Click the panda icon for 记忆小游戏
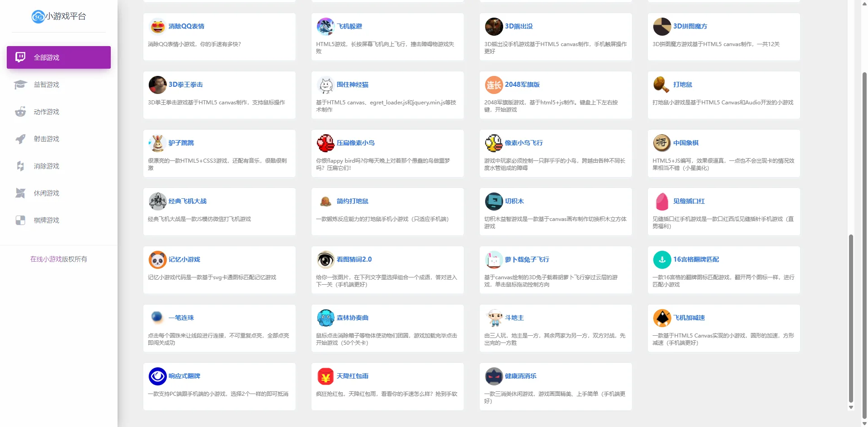The image size is (868, 427). pos(157,260)
